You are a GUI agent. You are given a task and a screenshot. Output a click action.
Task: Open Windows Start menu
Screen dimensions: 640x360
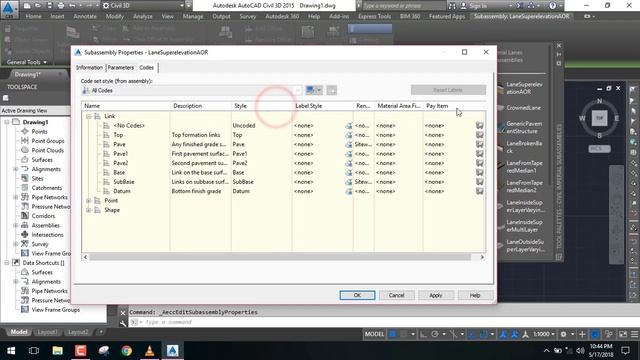pyautogui.click(x=11, y=351)
